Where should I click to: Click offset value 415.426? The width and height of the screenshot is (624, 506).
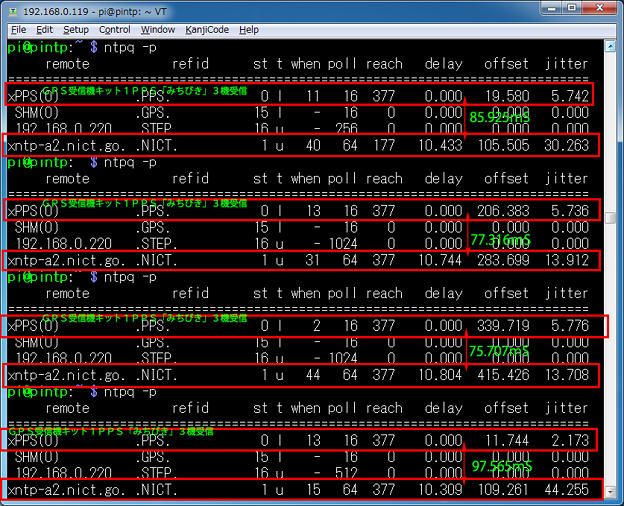pos(503,375)
